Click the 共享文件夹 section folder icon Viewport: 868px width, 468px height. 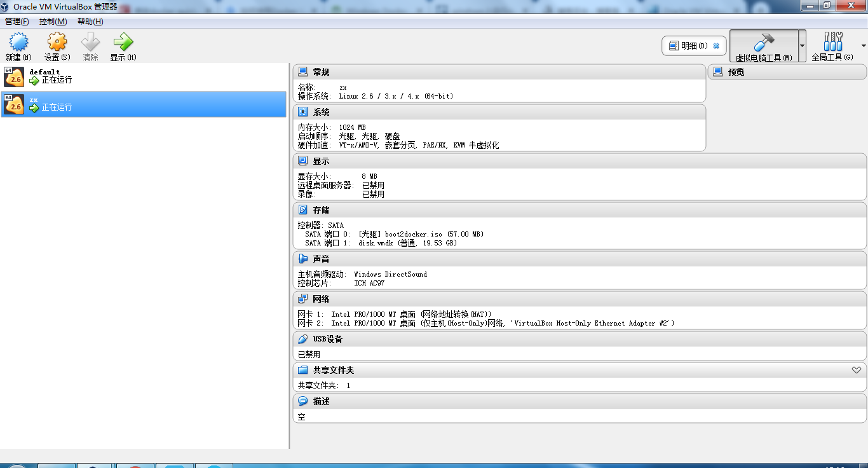pyautogui.click(x=303, y=370)
